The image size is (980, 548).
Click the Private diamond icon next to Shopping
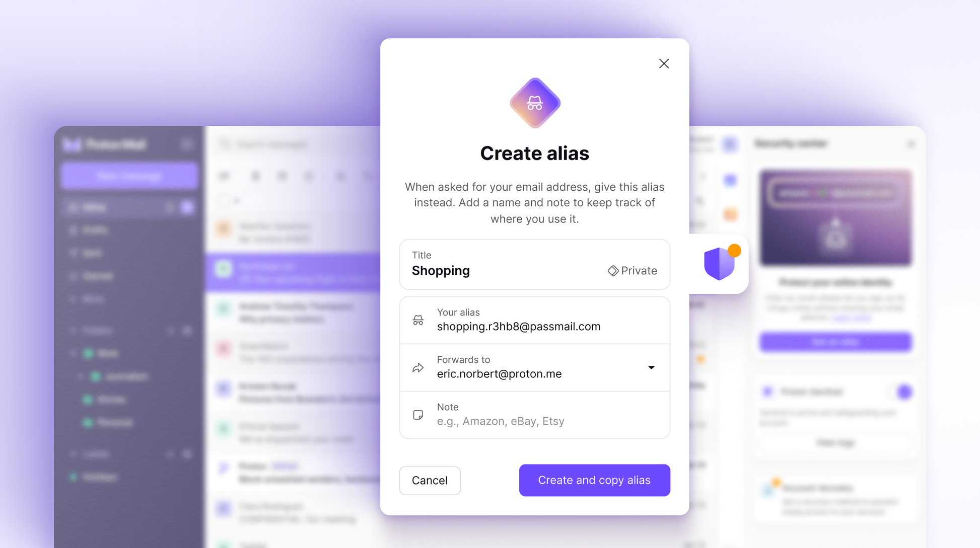[x=612, y=270]
